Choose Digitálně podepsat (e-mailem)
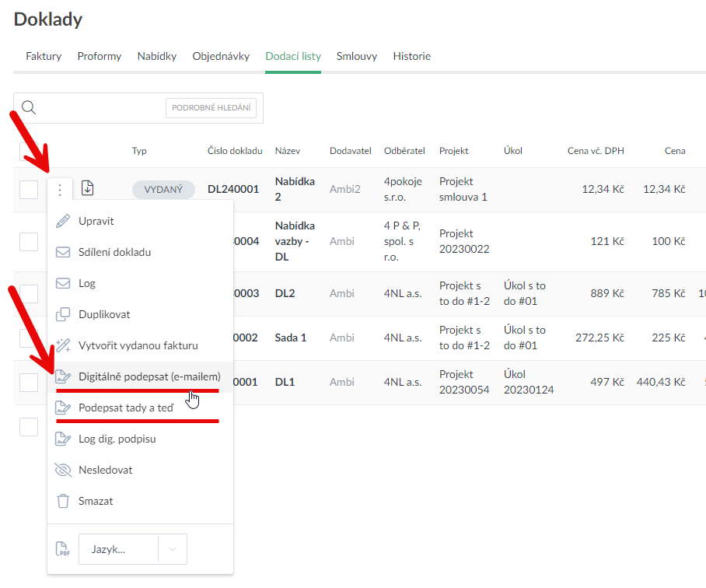Screen dimensions: 706x588 tap(149, 376)
